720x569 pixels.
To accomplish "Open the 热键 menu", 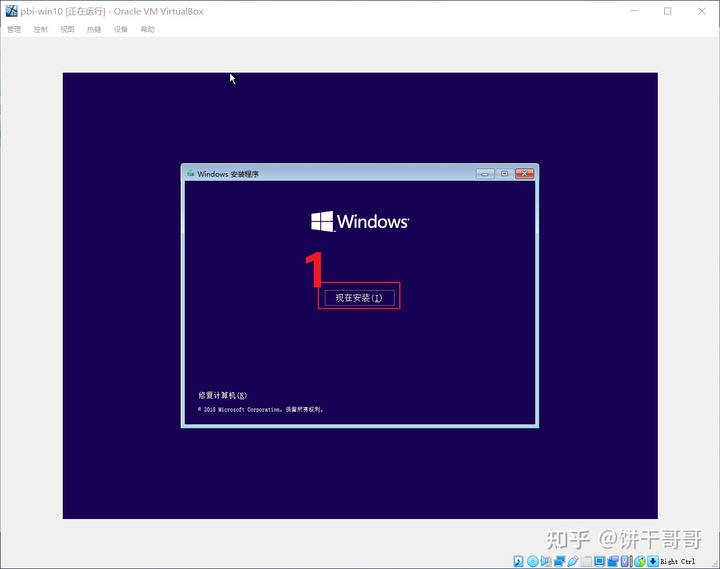I will (x=94, y=29).
